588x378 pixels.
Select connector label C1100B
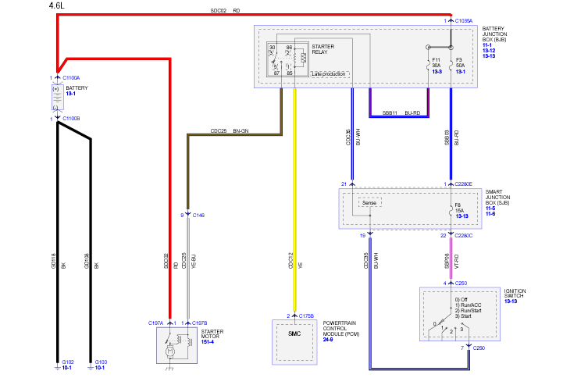(x=71, y=119)
